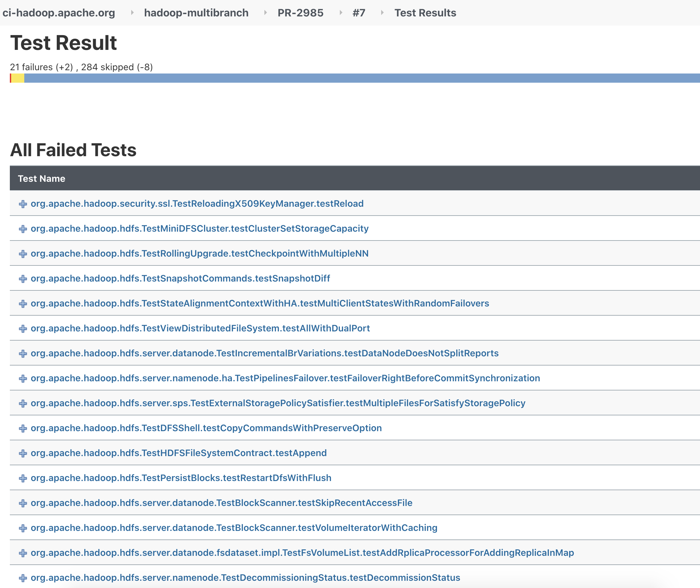The height and width of the screenshot is (588, 700).
Task: Click plus icon beside testFailoverRightBeforeCommitSynchronization
Action: [x=23, y=379]
